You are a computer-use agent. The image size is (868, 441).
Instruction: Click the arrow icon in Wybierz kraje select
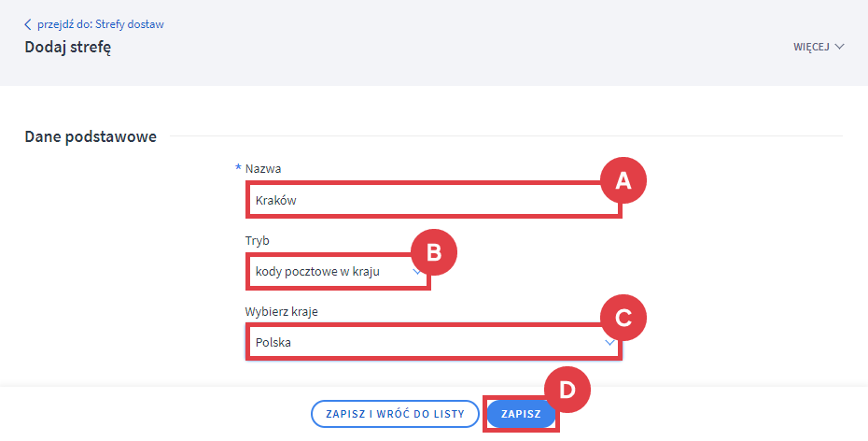click(x=609, y=343)
